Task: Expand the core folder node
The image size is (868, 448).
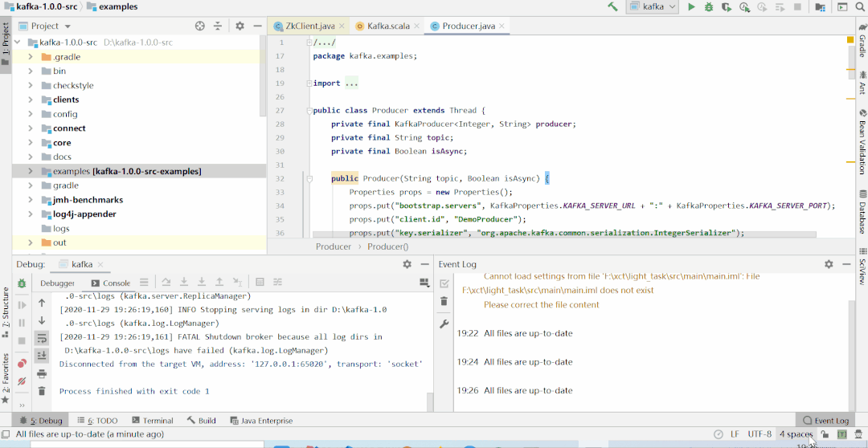Action: [x=31, y=143]
